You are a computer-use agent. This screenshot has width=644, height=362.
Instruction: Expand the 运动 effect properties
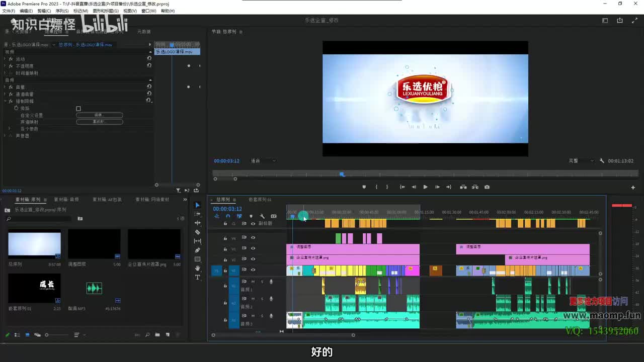click(x=5, y=59)
